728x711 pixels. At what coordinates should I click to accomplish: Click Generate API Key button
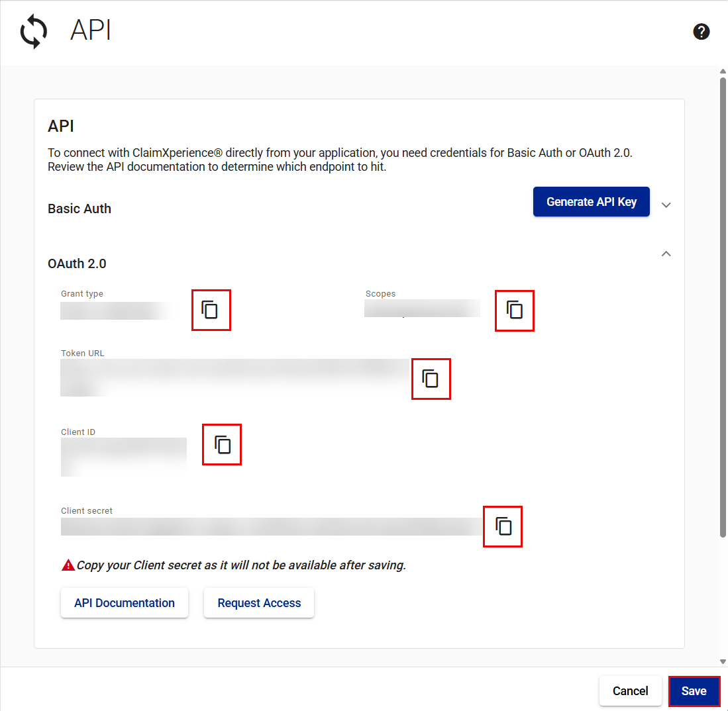click(591, 202)
